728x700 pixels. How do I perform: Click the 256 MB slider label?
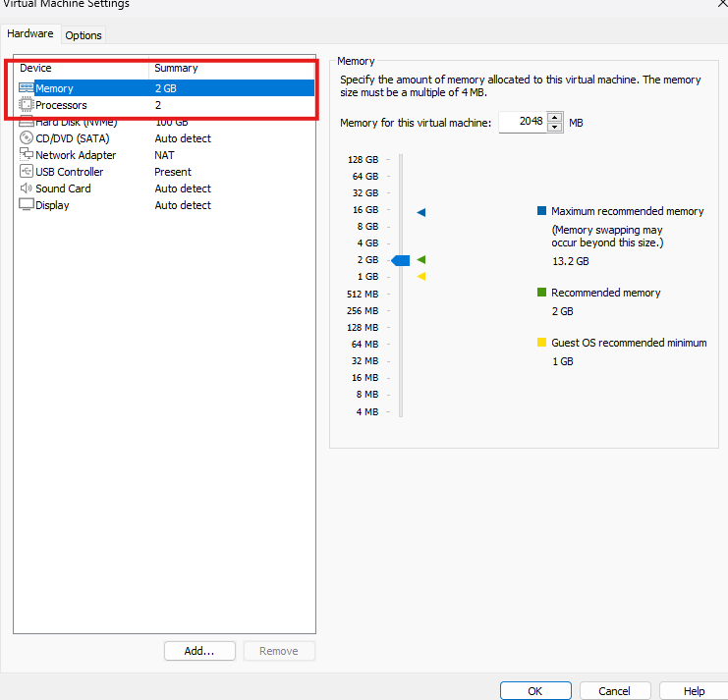[x=363, y=311]
